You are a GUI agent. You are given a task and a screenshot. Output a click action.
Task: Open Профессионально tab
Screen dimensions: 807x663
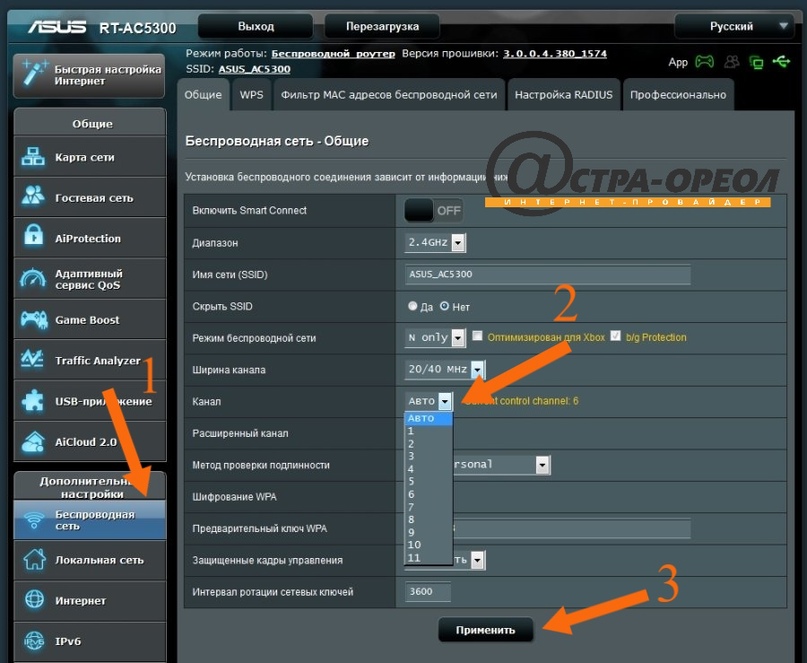coord(678,95)
